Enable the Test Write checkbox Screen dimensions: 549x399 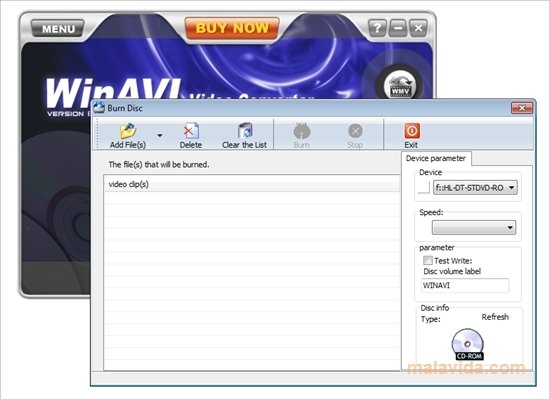[x=428, y=260]
